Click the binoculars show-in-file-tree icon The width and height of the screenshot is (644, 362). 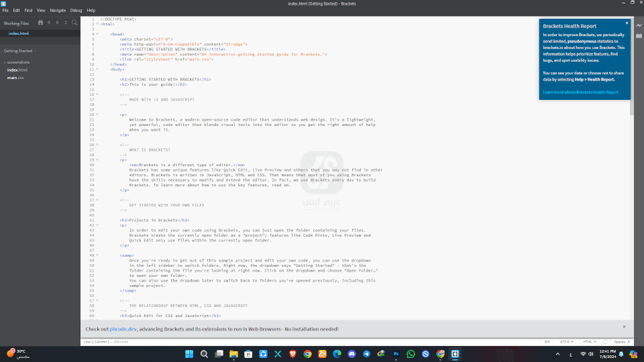[39, 23]
